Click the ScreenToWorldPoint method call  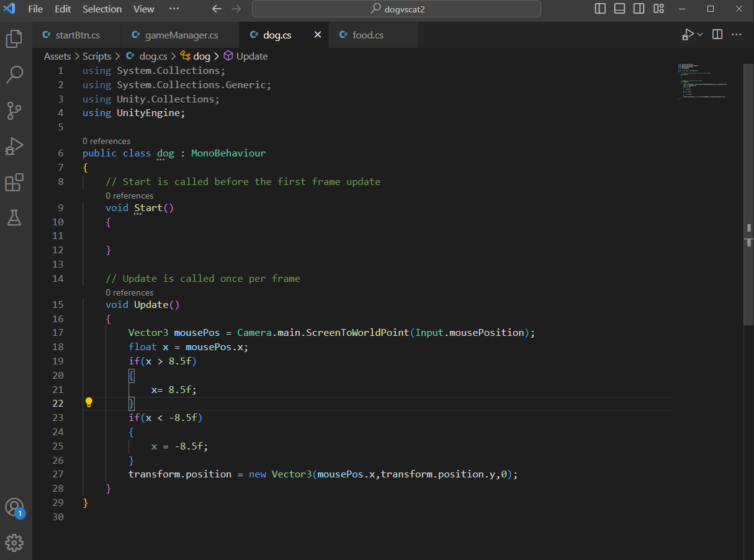pos(357,333)
